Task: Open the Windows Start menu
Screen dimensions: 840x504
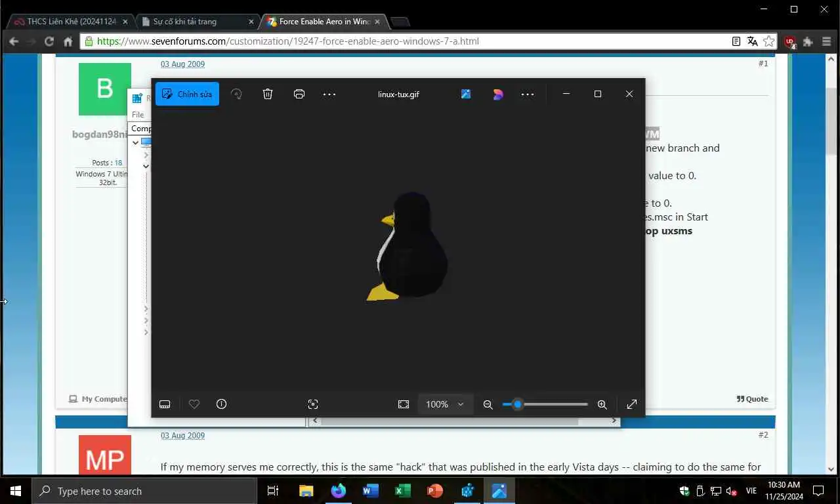Action: [16, 491]
